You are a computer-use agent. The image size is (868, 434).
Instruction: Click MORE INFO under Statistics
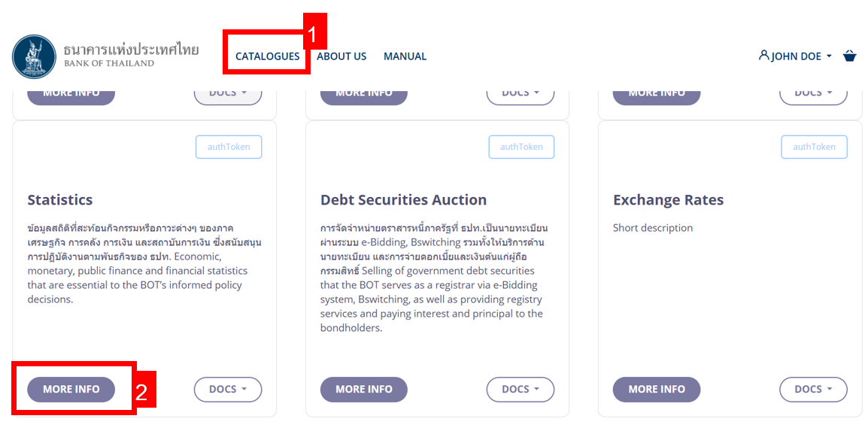tap(71, 390)
